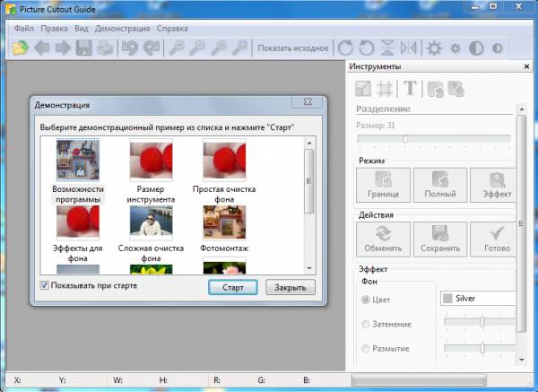Open the Демонстрация menu
The width and height of the screenshot is (538, 392).
(122, 28)
